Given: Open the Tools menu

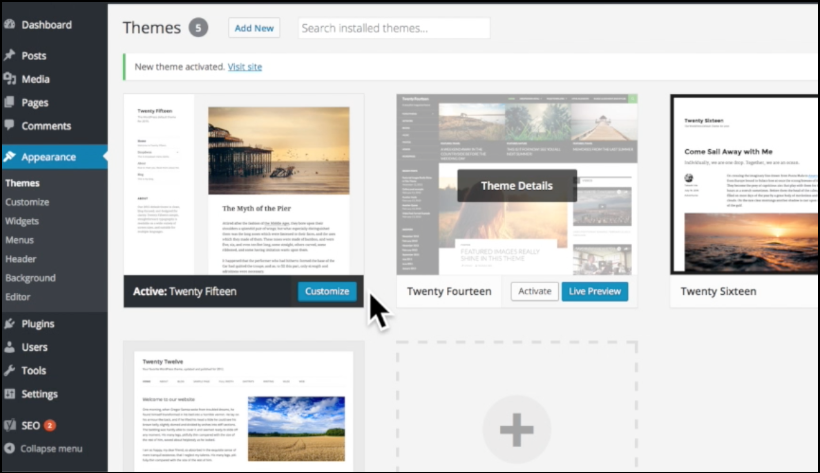Looking at the screenshot, I should [x=33, y=370].
